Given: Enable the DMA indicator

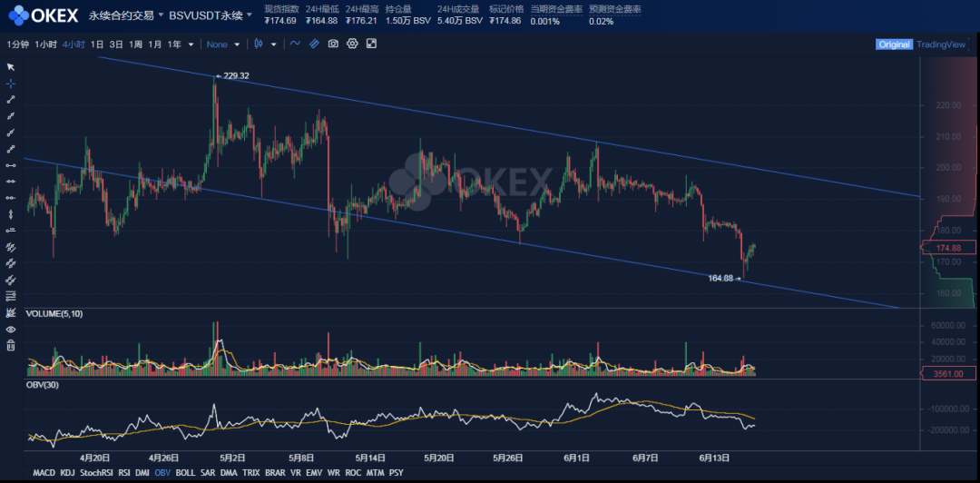Looking at the screenshot, I should [x=229, y=473].
